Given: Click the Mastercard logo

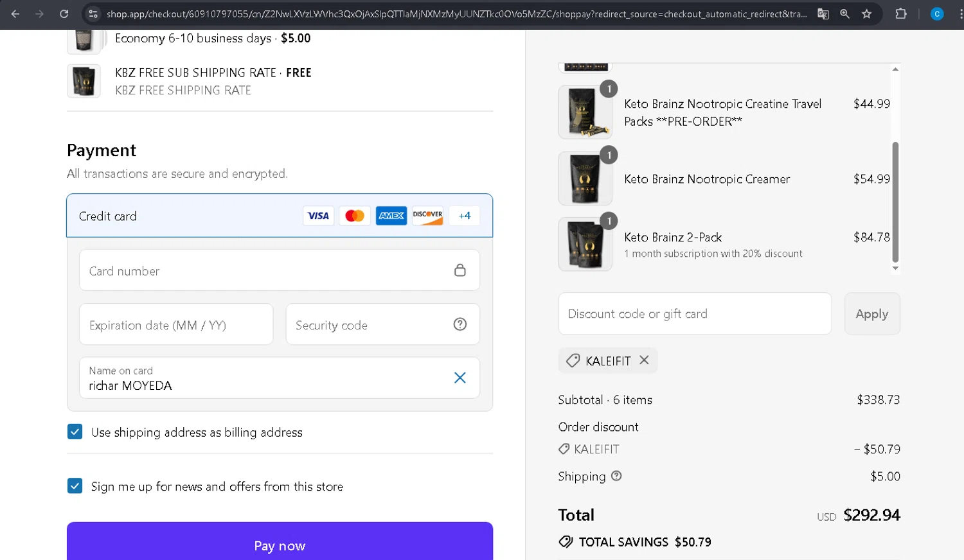Looking at the screenshot, I should [x=355, y=216].
